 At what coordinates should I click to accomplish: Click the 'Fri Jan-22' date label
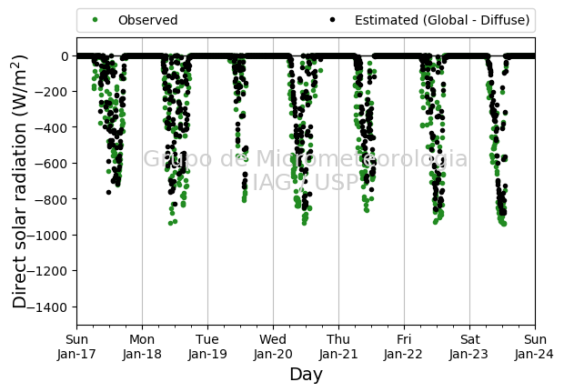pos(404,347)
